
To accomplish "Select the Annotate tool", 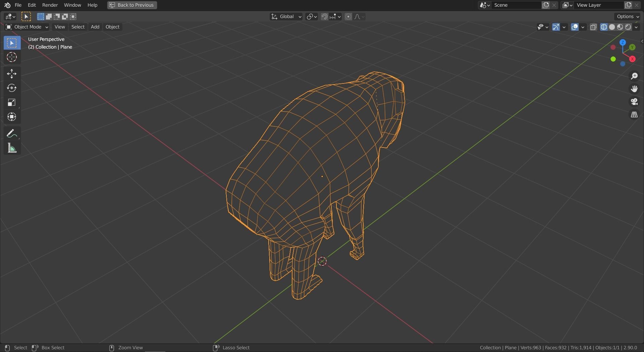I will coord(12,133).
